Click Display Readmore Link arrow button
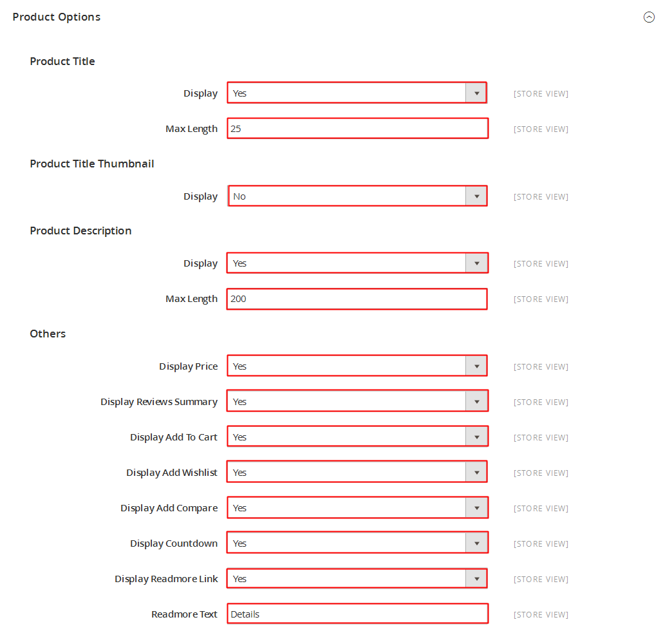This screenshot has height=633, width=672. [x=476, y=578]
